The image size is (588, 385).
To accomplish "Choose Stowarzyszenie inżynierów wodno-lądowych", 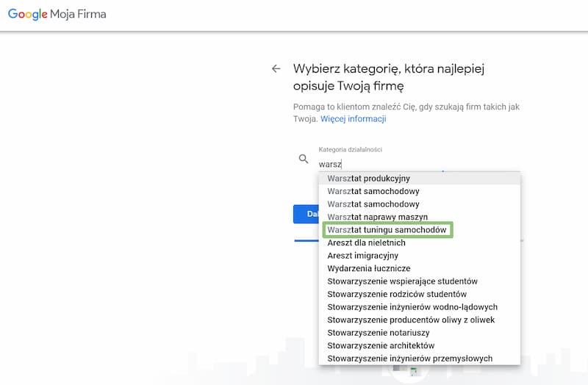I will [x=419, y=307].
